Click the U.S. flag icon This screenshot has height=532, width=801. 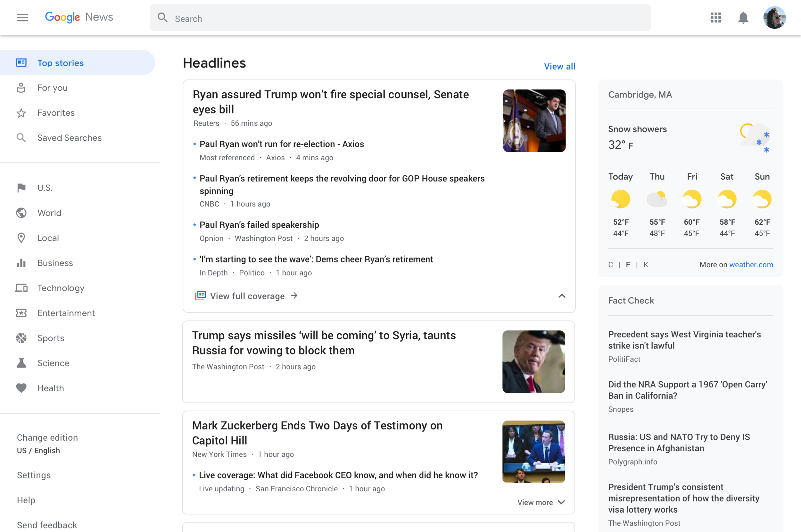(21, 187)
